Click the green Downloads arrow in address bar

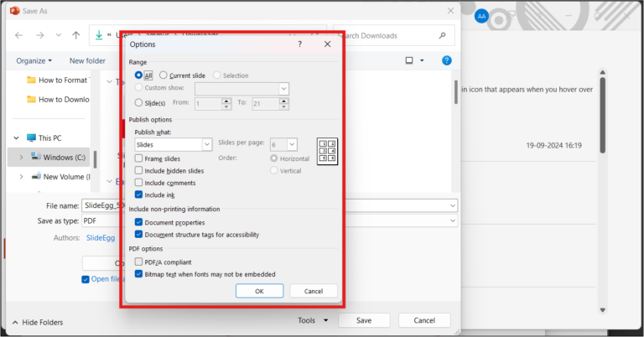[99, 35]
